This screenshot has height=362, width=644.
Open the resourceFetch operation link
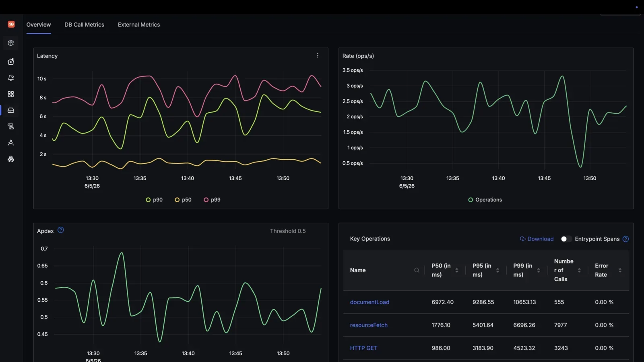coord(369,325)
